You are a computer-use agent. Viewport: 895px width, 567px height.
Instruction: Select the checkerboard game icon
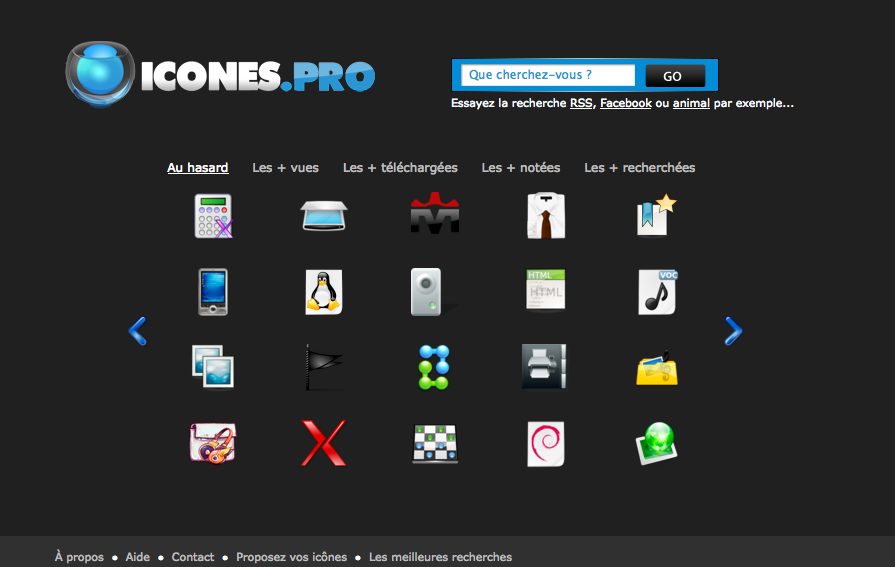coord(435,444)
